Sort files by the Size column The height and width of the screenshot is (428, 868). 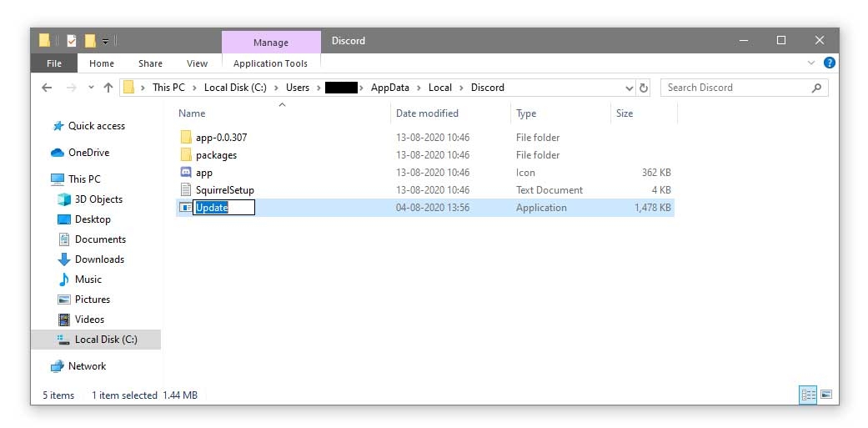(624, 113)
